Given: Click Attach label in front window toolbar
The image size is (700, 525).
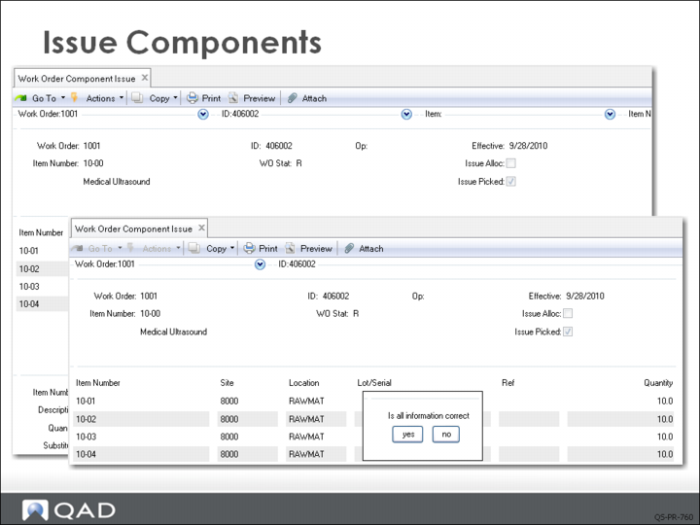Looking at the screenshot, I should tap(371, 249).
